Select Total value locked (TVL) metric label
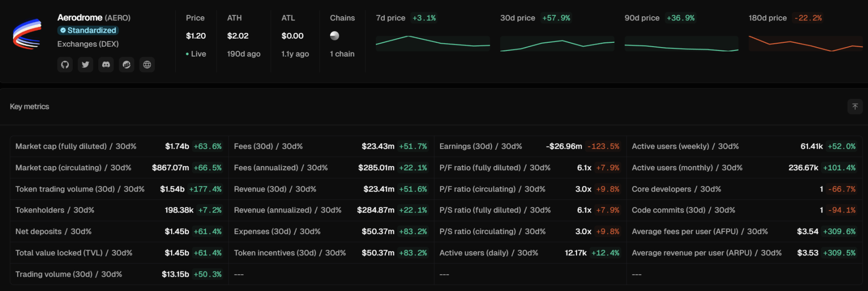 pos(74,253)
